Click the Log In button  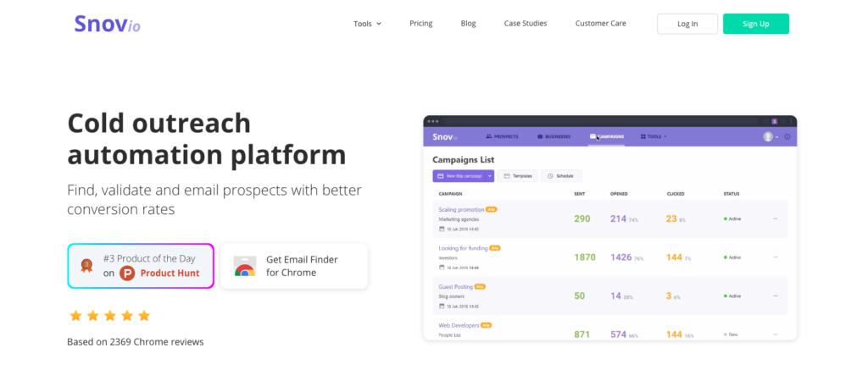click(x=687, y=24)
